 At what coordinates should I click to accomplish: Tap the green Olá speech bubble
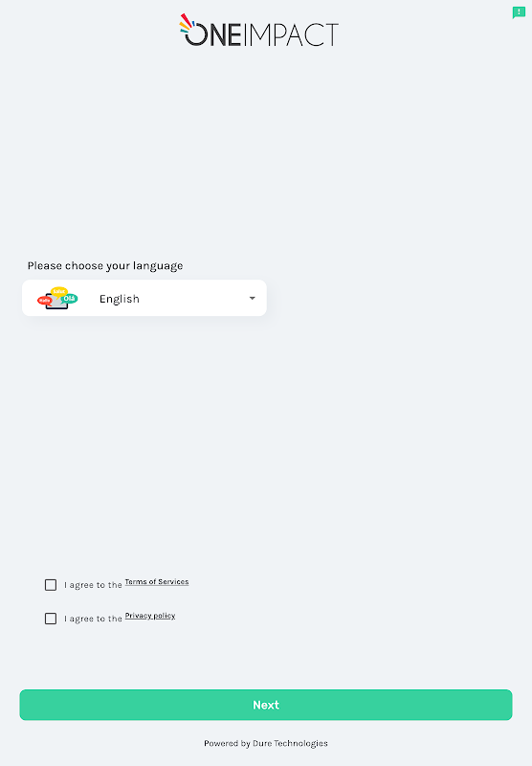click(x=69, y=299)
